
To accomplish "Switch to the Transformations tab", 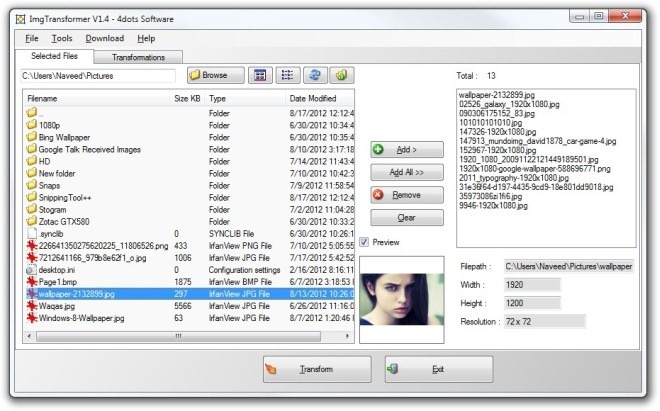I will coord(138,57).
